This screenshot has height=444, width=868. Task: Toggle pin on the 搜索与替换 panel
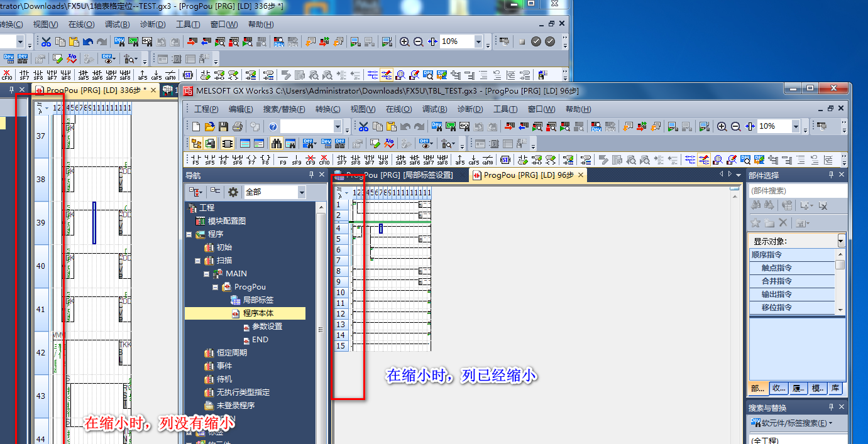pyautogui.click(x=831, y=408)
